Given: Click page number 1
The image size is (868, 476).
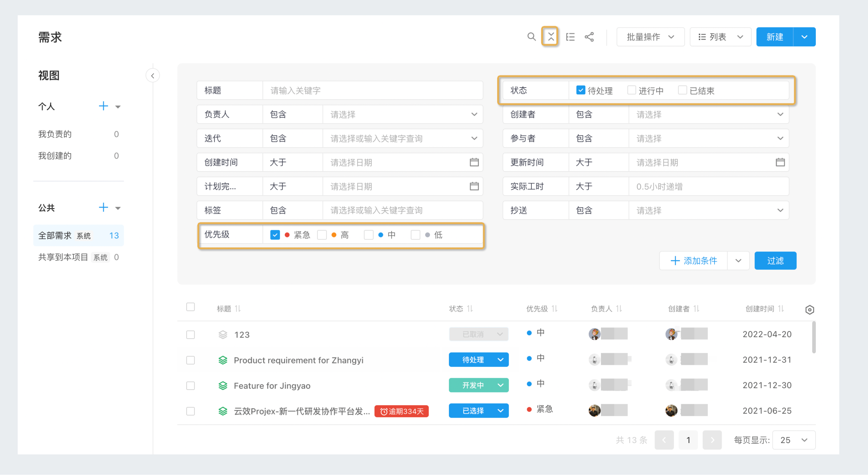Looking at the screenshot, I should 688,440.
